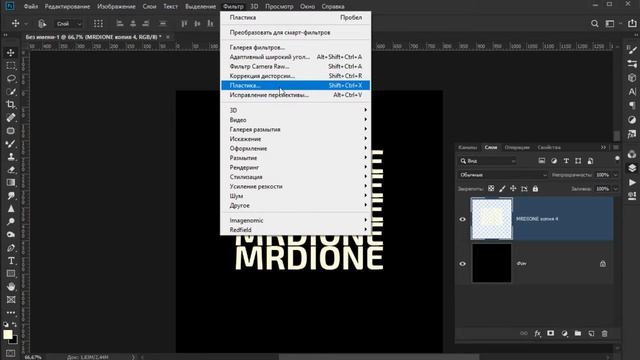Open the Share icon in options bar
The width and height of the screenshot is (640, 360).
tap(632, 23)
